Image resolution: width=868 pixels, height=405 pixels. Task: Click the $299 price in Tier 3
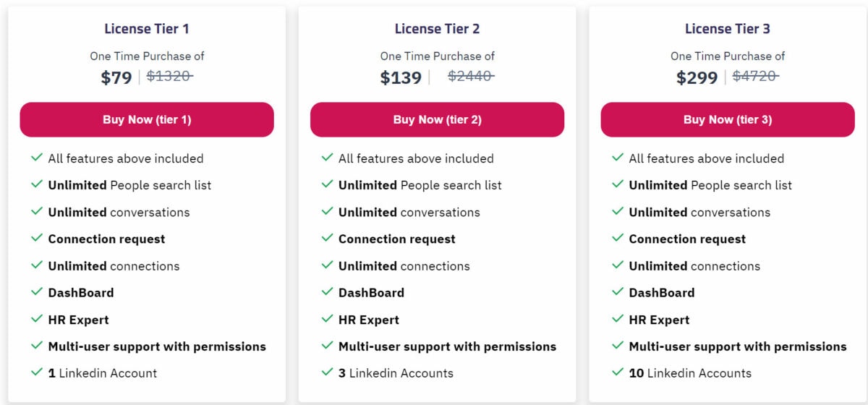697,77
